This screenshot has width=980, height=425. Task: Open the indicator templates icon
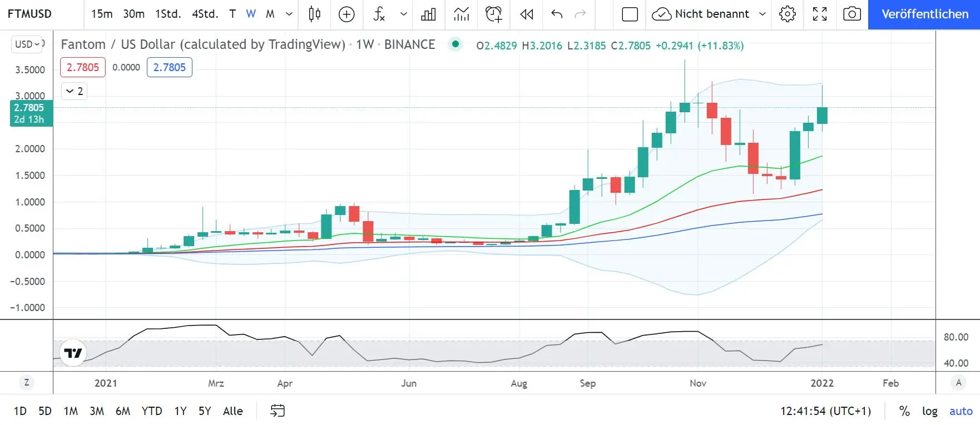coord(461,14)
